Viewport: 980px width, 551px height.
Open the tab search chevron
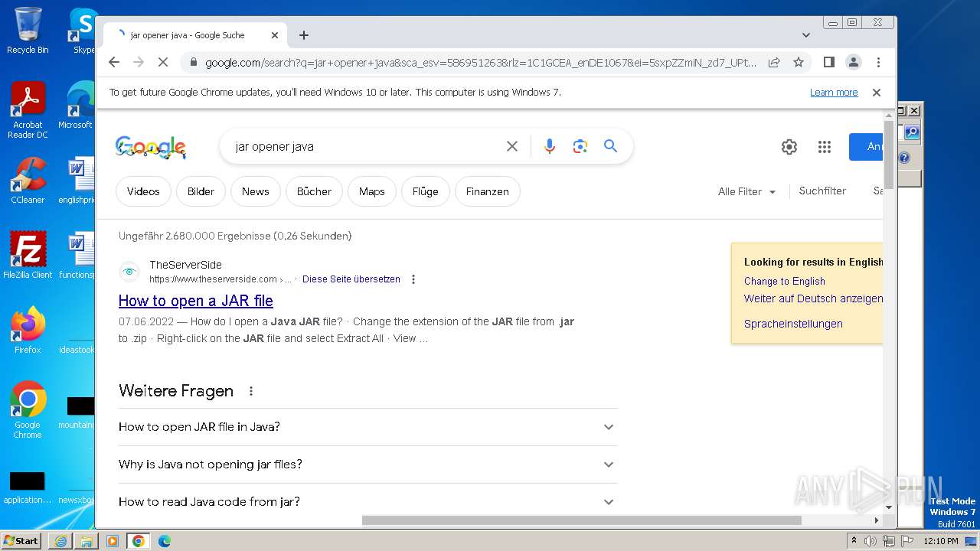click(805, 35)
